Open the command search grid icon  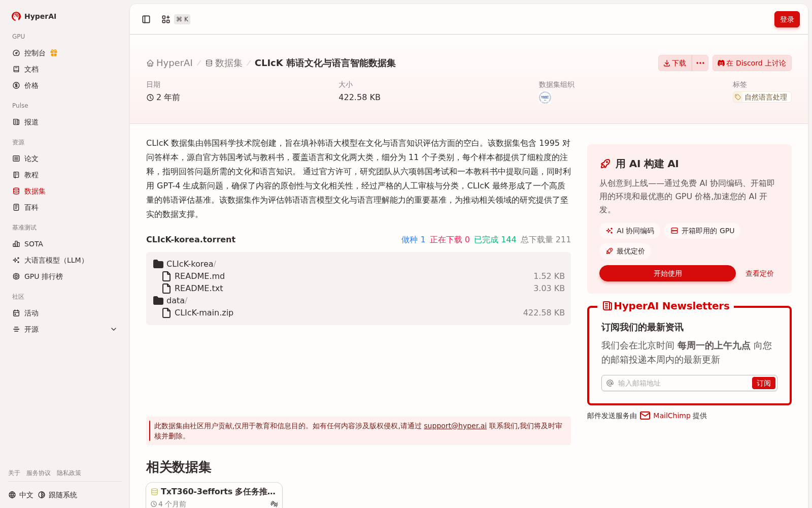coord(166,19)
